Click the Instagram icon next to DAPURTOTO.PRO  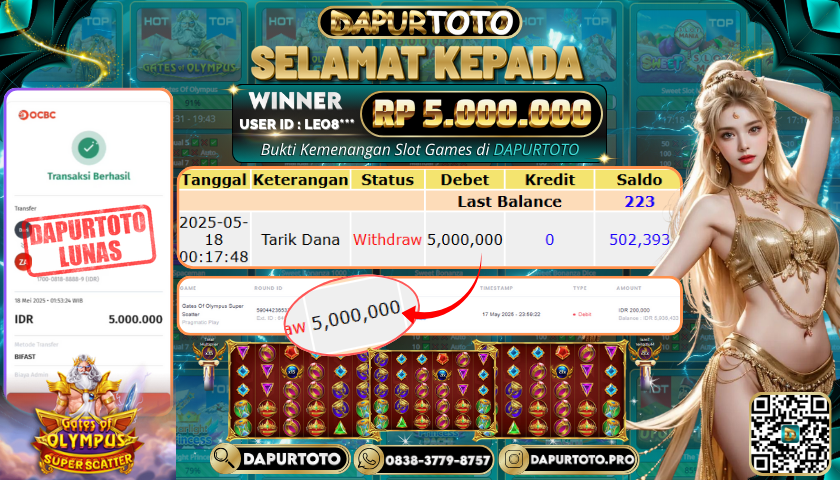[x=515, y=460]
